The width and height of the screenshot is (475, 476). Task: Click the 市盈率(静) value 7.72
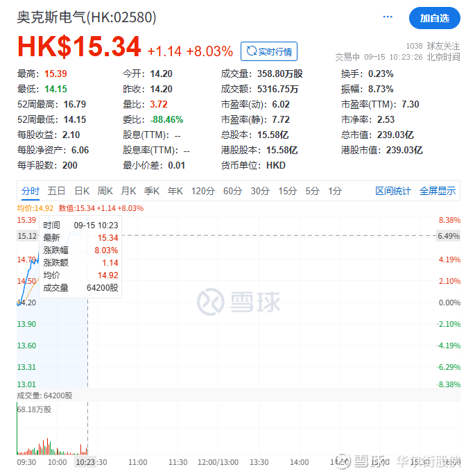tap(281, 119)
